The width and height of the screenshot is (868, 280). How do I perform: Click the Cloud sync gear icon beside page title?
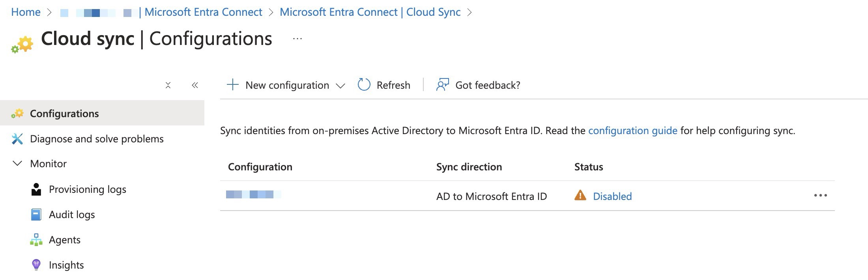22,44
